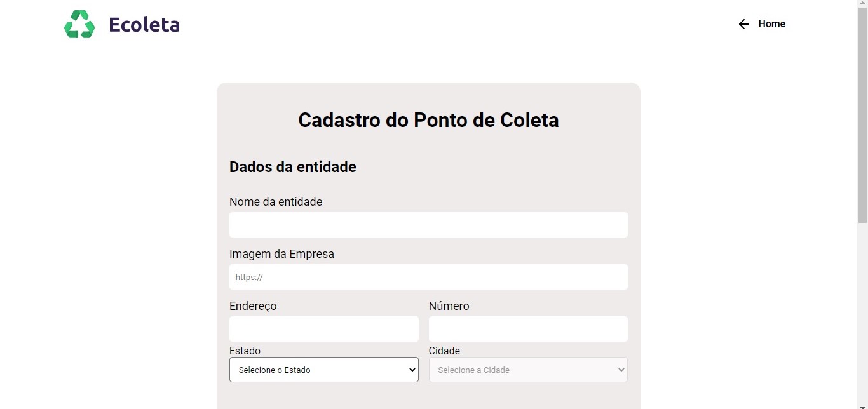
Task: Click the 'Nome da entidade' label text
Action: pos(276,202)
